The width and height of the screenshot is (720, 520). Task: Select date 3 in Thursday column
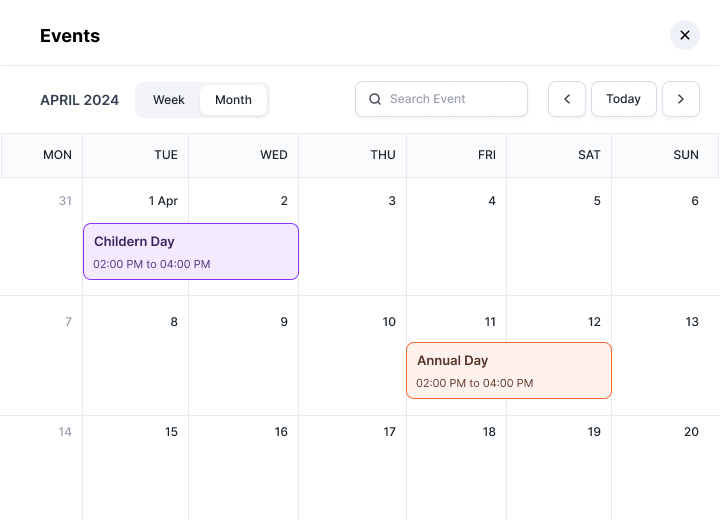[x=392, y=201]
